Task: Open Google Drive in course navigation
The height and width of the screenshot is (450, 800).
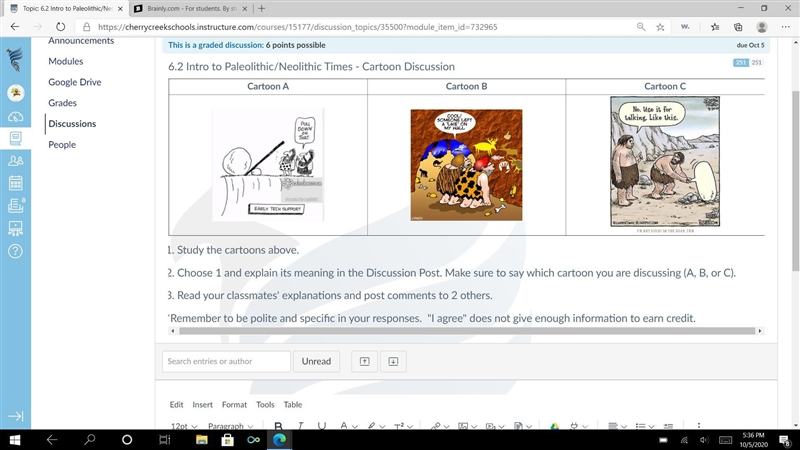Action: tap(74, 82)
